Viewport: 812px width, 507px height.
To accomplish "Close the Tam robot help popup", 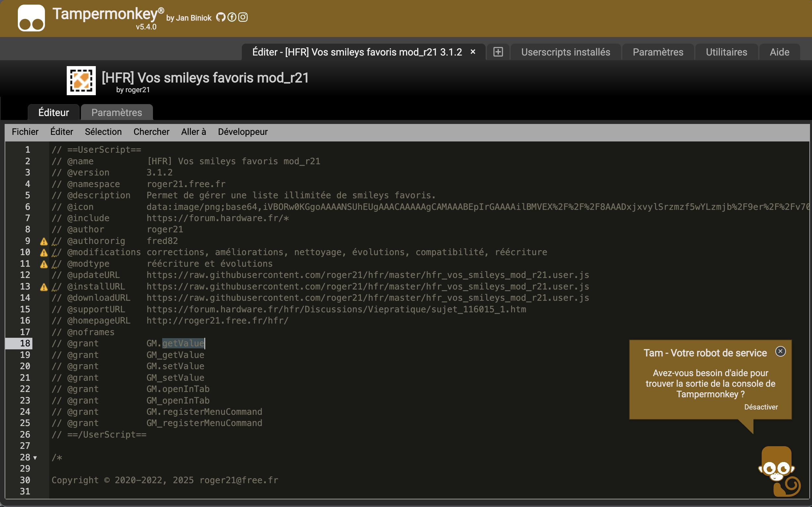I will pos(780,351).
